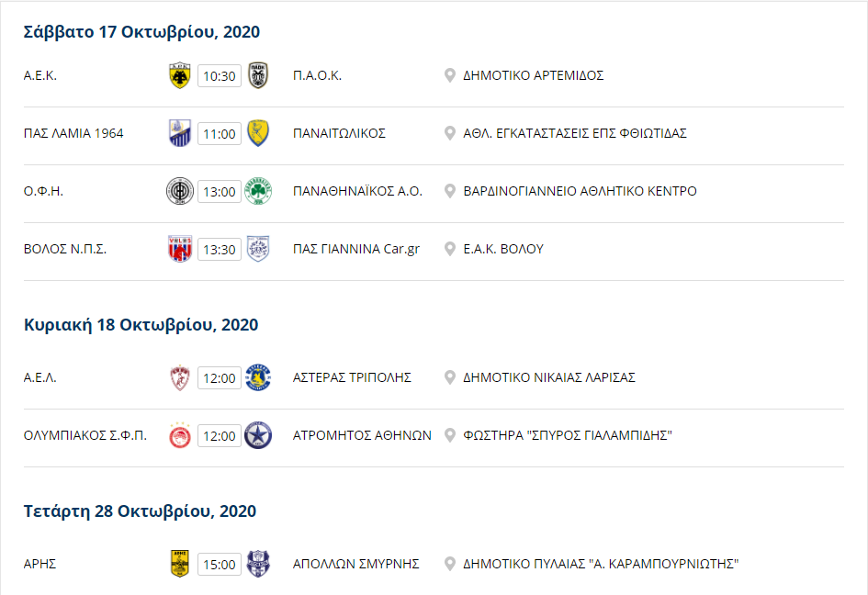Select the ΒΑΡΔΙΝΟΓΙΑΝΝΕΙΟ ΑΘΛΗΤΙΚΟ ΚΕΝΤΡΟ venue

coord(580,191)
